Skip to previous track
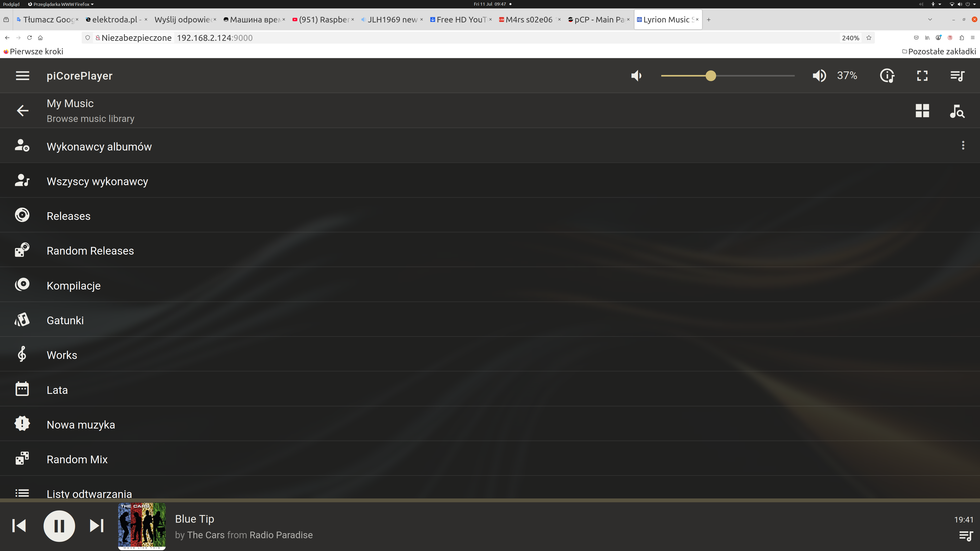This screenshot has width=980, height=551. pos(19,526)
